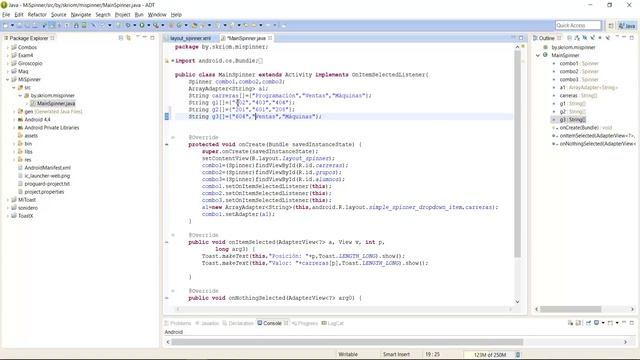
Task: Click Smart Insert in status bar
Action: pos(396,354)
